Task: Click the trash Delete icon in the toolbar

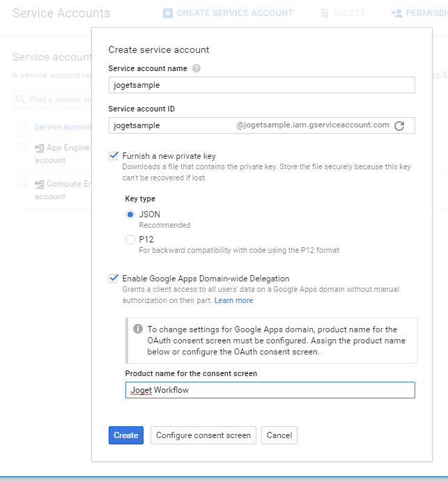Action: (324, 13)
